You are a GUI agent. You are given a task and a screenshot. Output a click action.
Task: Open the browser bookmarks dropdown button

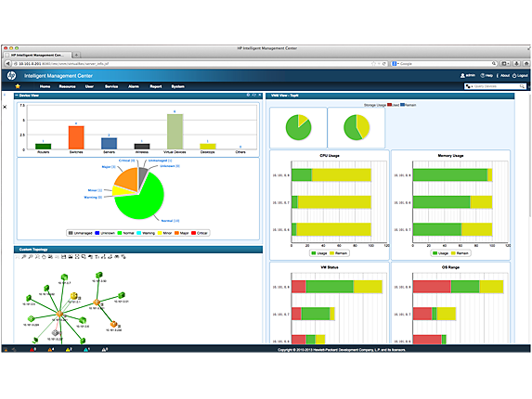tap(505, 63)
